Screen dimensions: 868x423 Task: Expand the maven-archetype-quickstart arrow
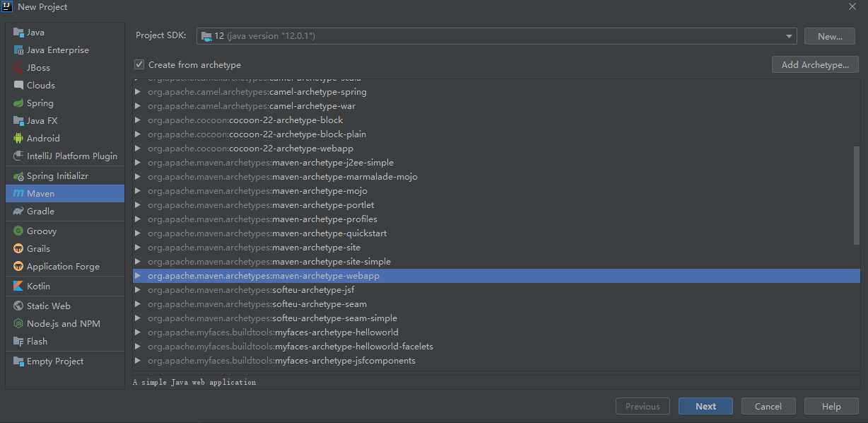138,233
